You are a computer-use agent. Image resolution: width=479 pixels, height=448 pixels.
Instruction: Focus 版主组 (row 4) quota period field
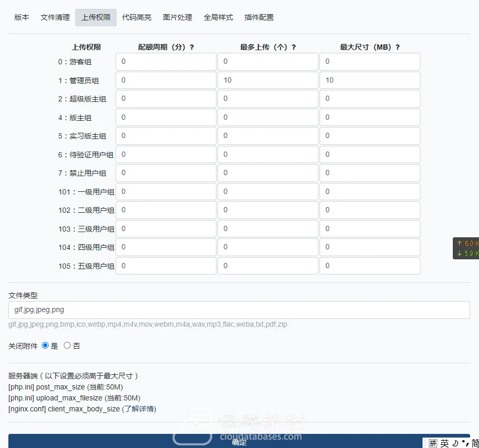pos(166,117)
